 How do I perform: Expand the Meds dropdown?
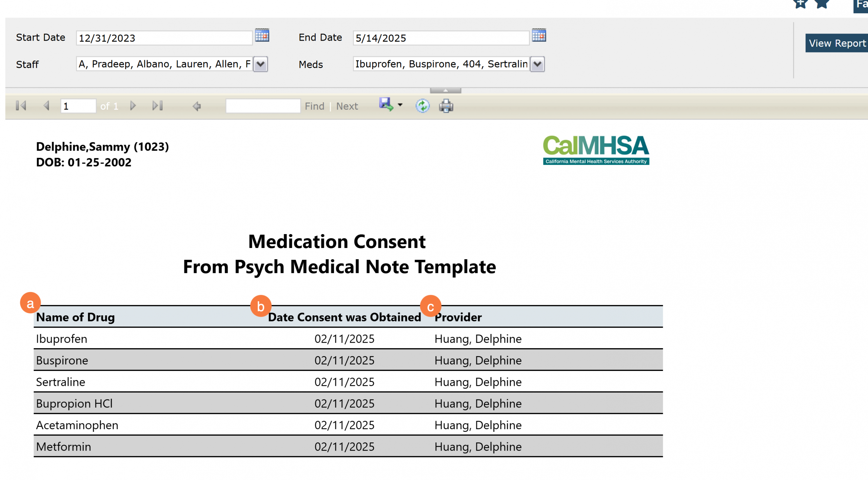tap(537, 64)
